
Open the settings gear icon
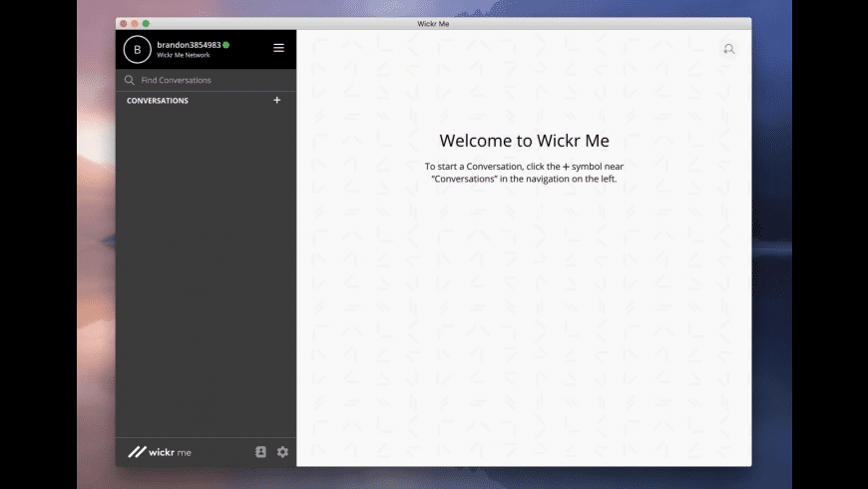click(282, 452)
